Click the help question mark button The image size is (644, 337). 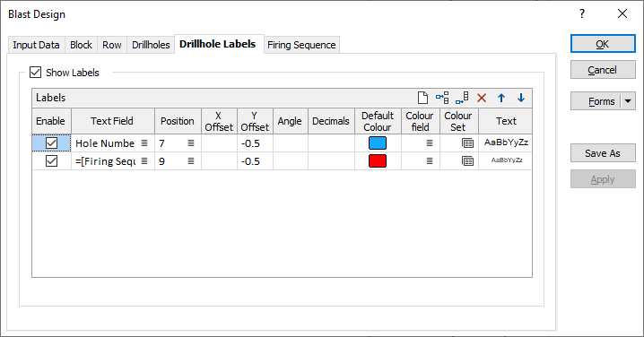point(582,14)
